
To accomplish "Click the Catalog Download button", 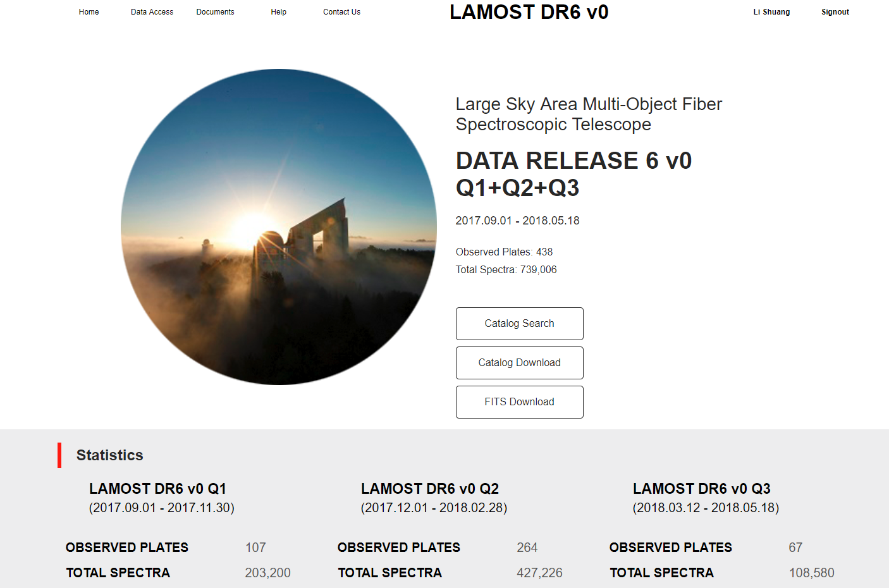I will 520,363.
